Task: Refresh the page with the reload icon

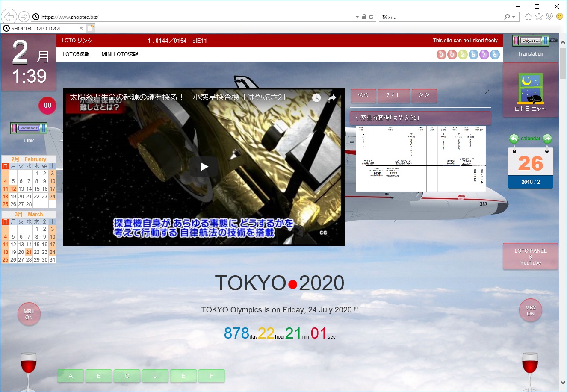Action: coord(371,17)
